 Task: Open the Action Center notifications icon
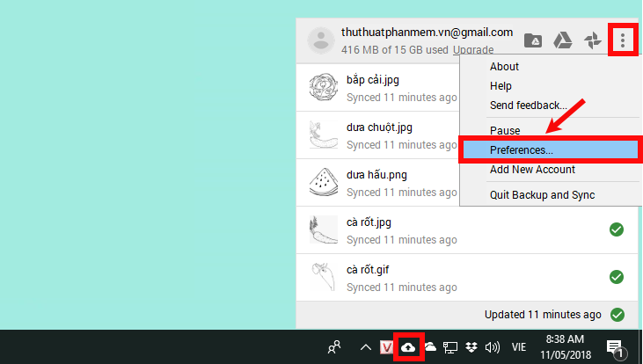point(617,348)
